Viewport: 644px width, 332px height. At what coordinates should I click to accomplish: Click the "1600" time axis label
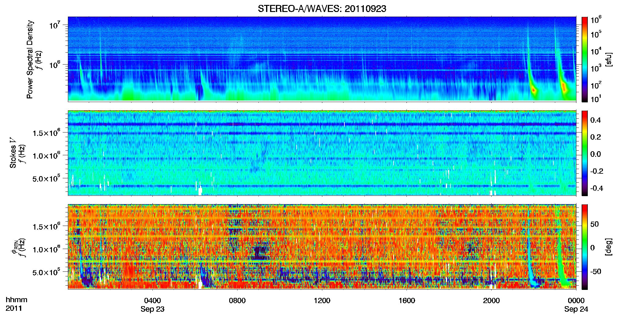tap(407, 300)
